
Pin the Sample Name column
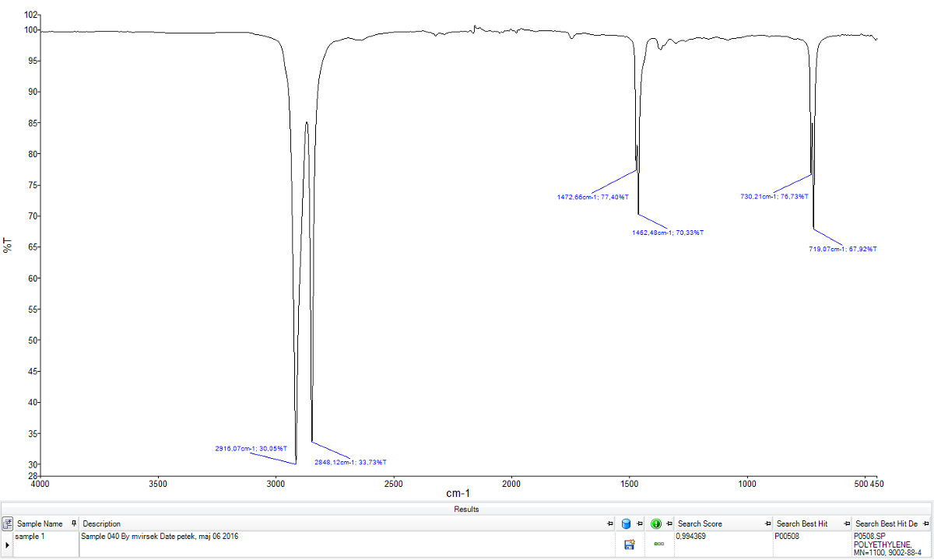point(74,523)
